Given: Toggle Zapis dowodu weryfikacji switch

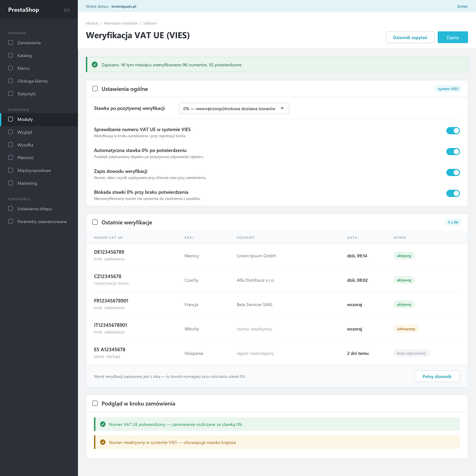Looking at the screenshot, I should pos(453,173).
